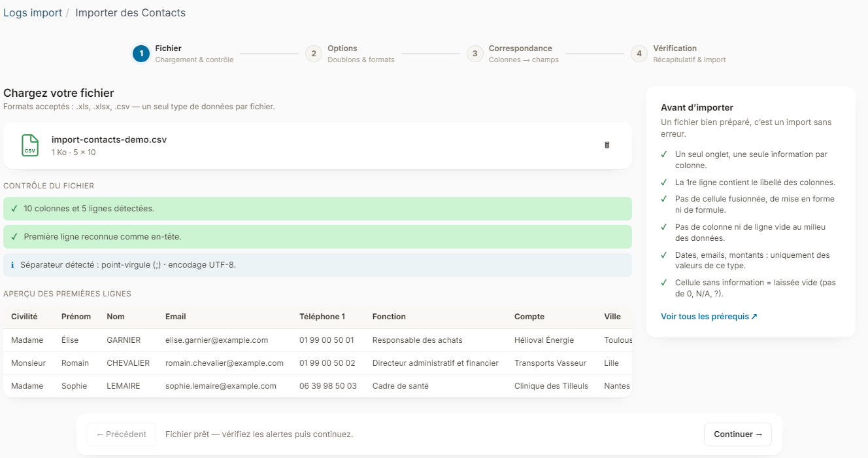Click the Ville column header

[x=612, y=317]
